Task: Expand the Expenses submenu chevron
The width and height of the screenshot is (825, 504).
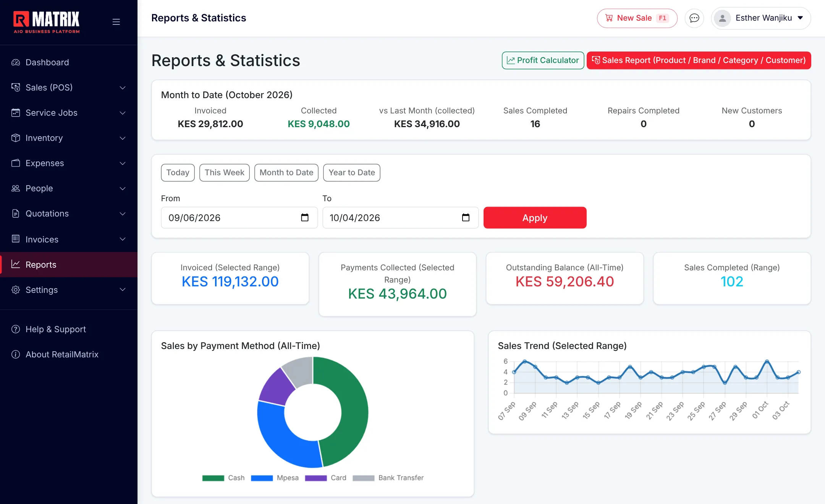Action: 123,163
